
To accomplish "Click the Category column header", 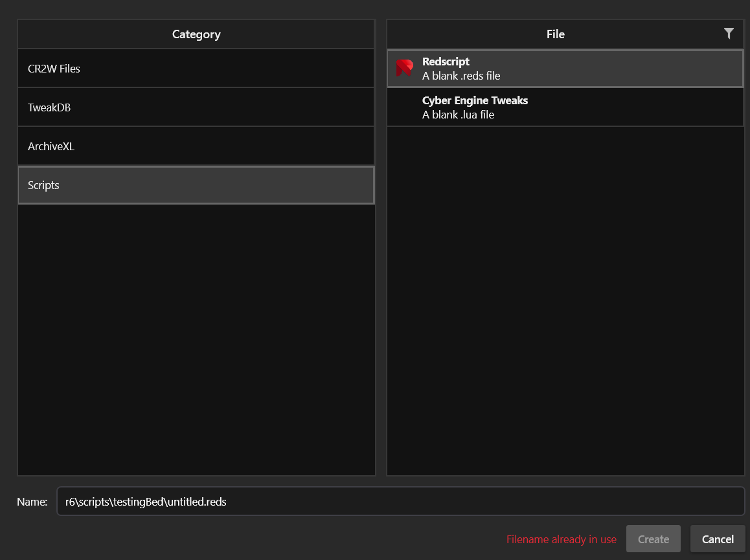I will [x=196, y=34].
